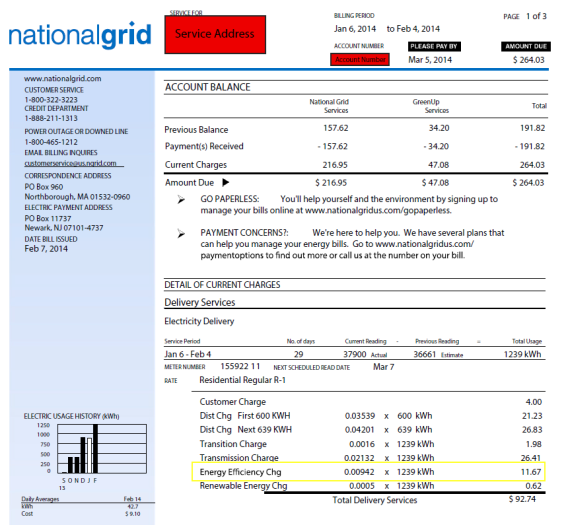
Task: Click the red Service Address box
Action: pyautogui.click(x=215, y=35)
